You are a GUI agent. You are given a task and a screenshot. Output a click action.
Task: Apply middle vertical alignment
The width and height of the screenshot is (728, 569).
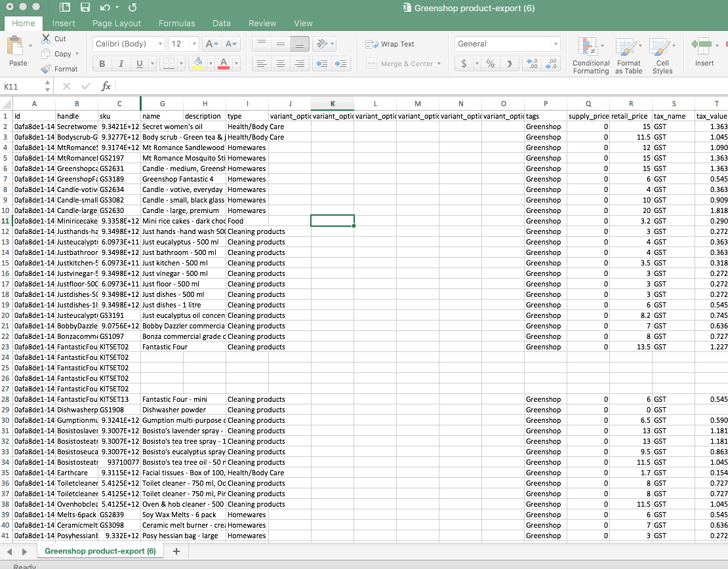[281, 44]
